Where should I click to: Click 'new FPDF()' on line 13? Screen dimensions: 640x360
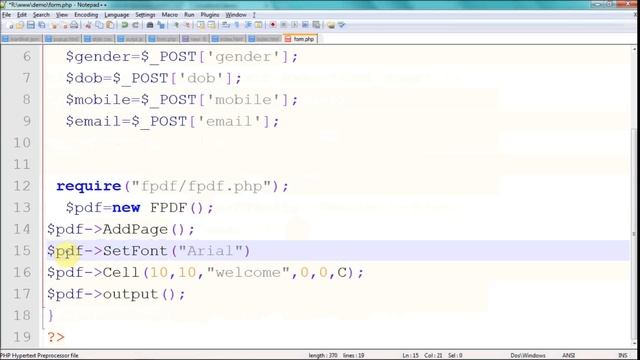tap(162, 208)
